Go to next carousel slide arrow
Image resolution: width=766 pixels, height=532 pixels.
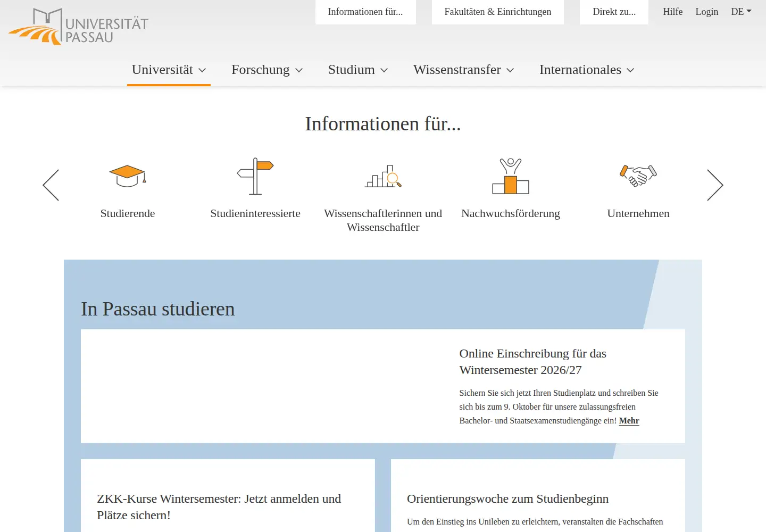715,185
